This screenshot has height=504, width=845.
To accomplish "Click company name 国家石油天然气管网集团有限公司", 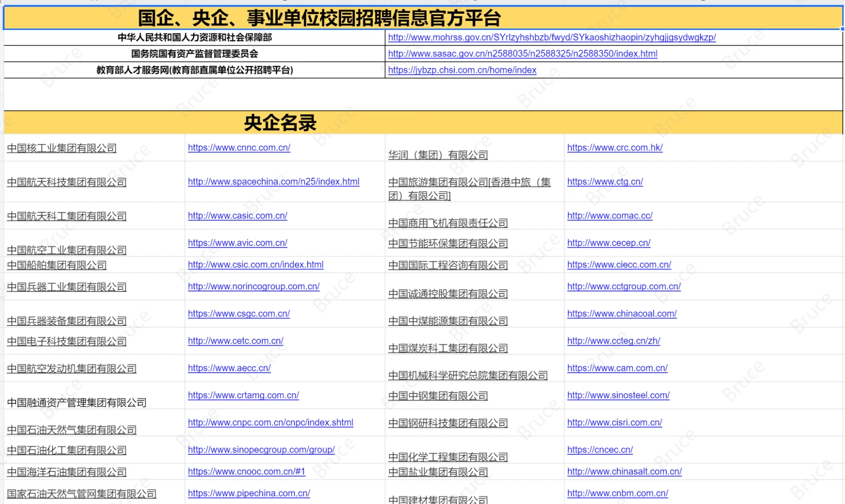I will coord(82,494).
